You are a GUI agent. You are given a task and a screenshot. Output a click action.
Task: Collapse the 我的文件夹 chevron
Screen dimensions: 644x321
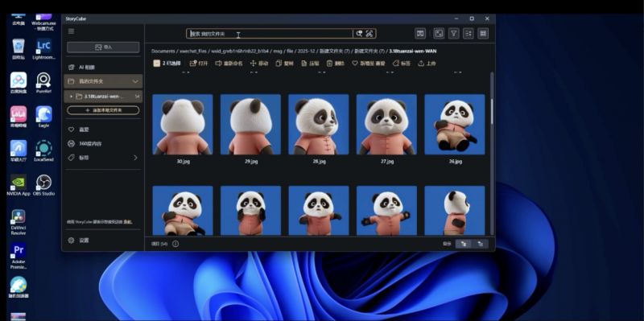(x=135, y=81)
